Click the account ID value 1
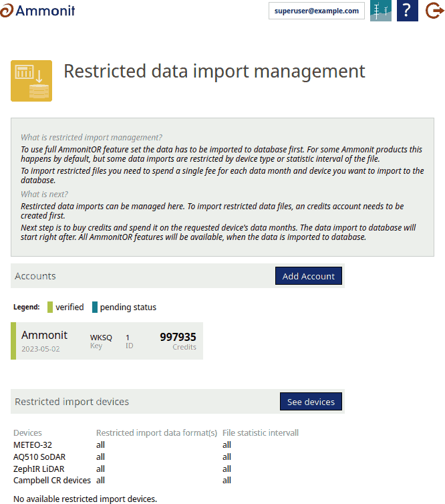Image resolution: width=445 pixels, height=504 pixels. pyautogui.click(x=128, y=338)
